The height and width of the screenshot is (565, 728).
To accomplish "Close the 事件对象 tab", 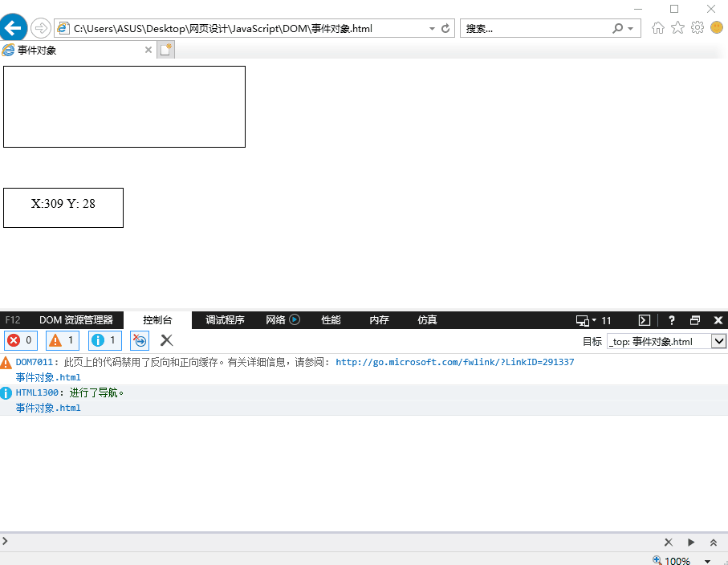I will (x=148, y=50).
